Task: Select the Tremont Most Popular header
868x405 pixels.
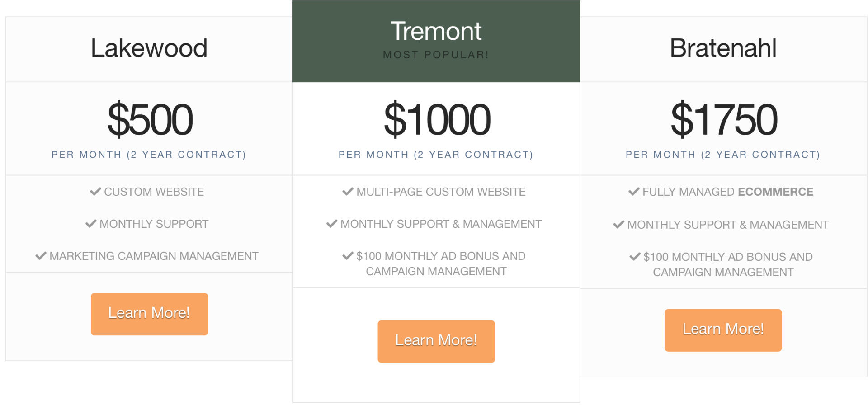Action: pyautogui.click(x=436, y=41)
